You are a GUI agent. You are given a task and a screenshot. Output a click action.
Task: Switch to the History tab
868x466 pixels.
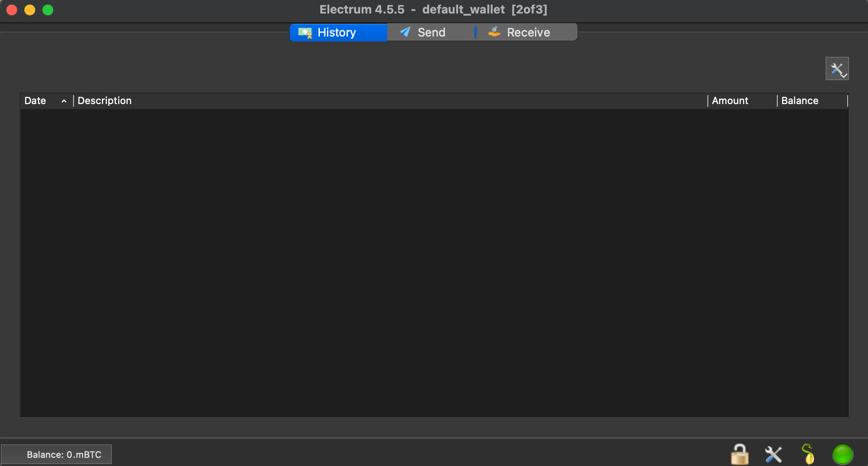(338, 32)
